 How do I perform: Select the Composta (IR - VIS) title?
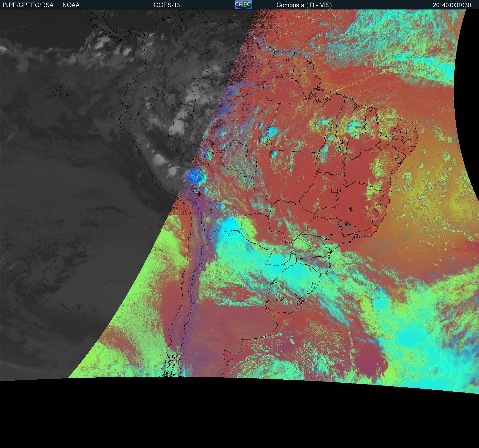click(304, 5)
